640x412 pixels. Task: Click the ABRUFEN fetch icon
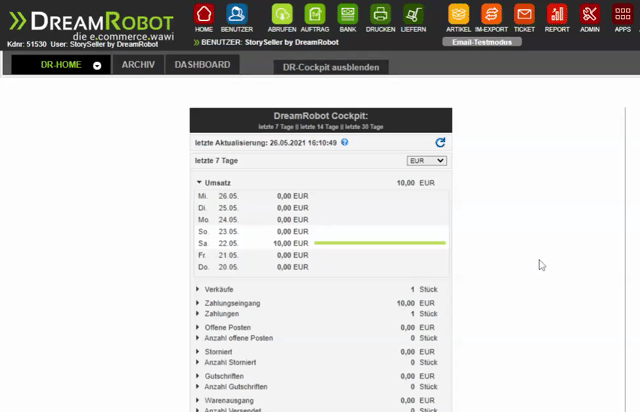(282, 18)
